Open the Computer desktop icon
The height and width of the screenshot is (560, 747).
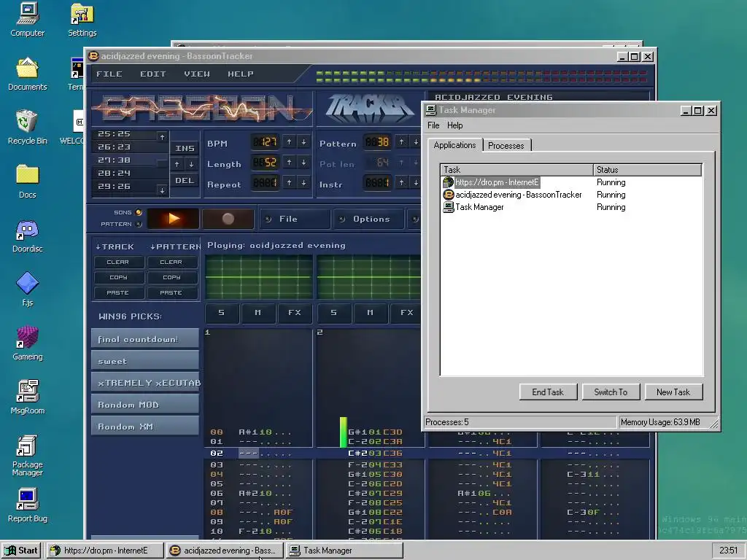point(27,20)
